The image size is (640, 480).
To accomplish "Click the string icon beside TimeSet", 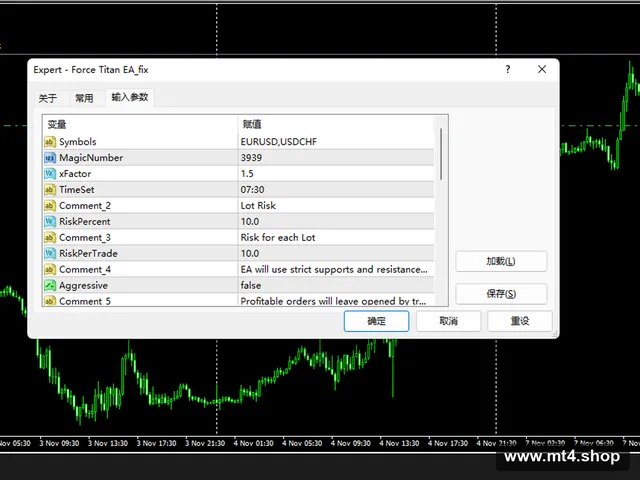I will tap(50, 190).
